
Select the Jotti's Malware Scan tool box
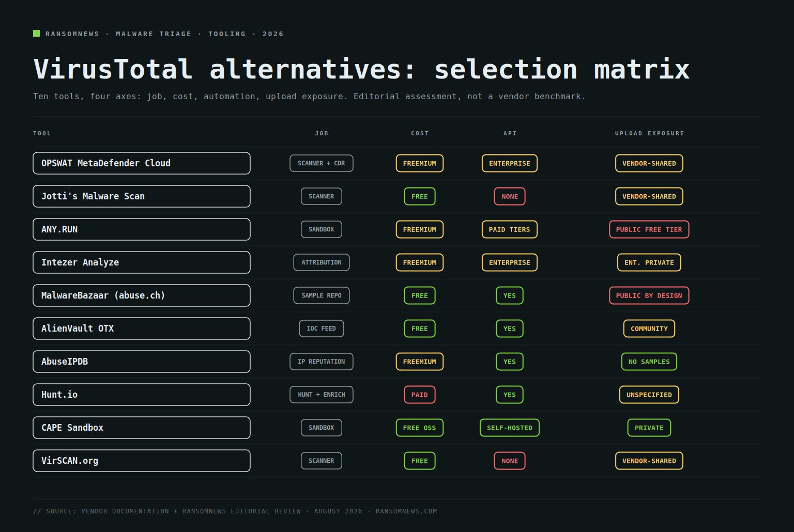click(142, 196)
